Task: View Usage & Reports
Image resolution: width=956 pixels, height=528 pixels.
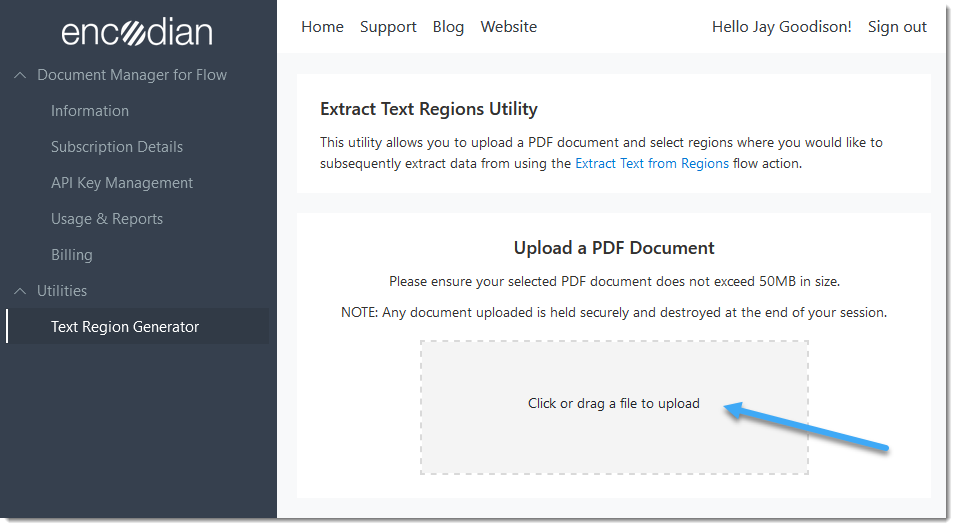Action: click(107, 219)
